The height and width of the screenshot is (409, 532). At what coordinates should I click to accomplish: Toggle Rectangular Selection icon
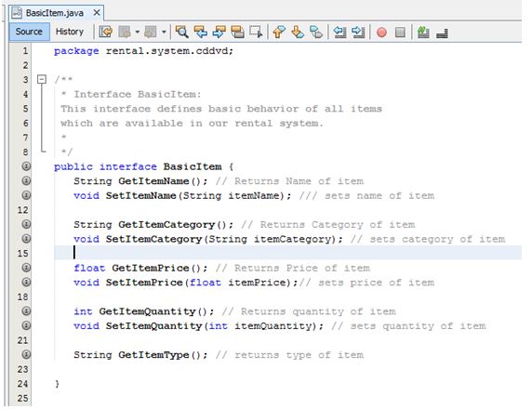pyautogui.click(x=256, y=32)
